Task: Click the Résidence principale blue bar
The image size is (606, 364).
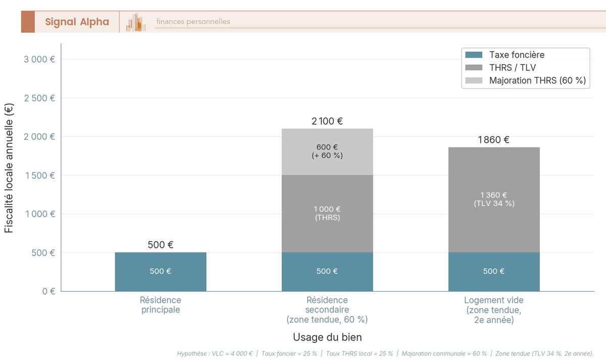Action: pos(161,272)
